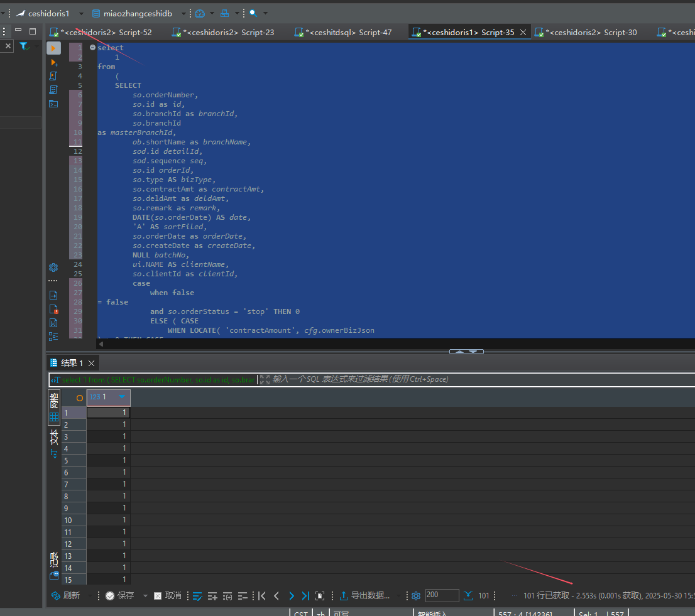Image resolution: width=695 pixels, height=616 pixels.
Task: Click the 101 row count button
Action: (484, 596)
